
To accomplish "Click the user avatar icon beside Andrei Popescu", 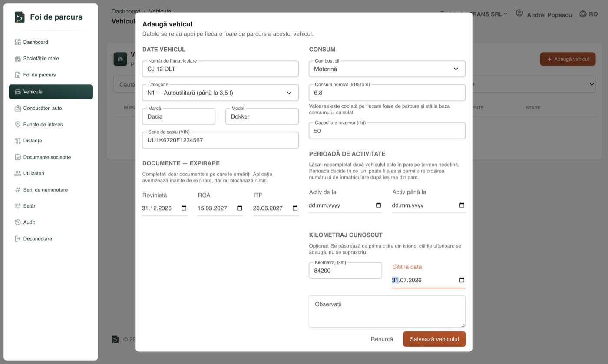I will click(x=519, y=13).
